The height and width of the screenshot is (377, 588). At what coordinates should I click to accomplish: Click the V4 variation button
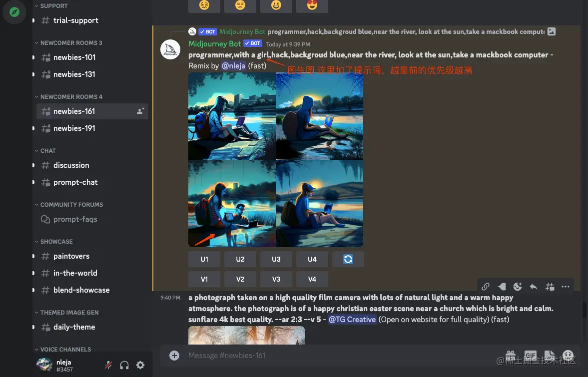click(x=312, y=279)
